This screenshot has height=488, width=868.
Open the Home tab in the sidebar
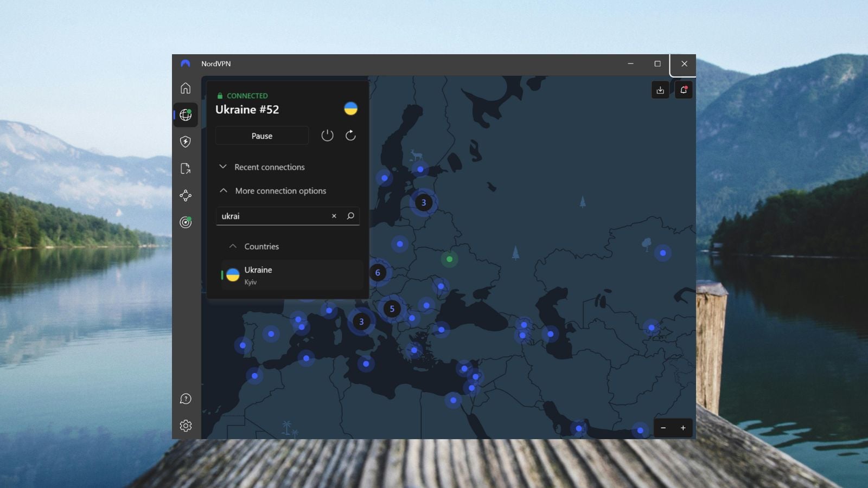tap(186, 87)
